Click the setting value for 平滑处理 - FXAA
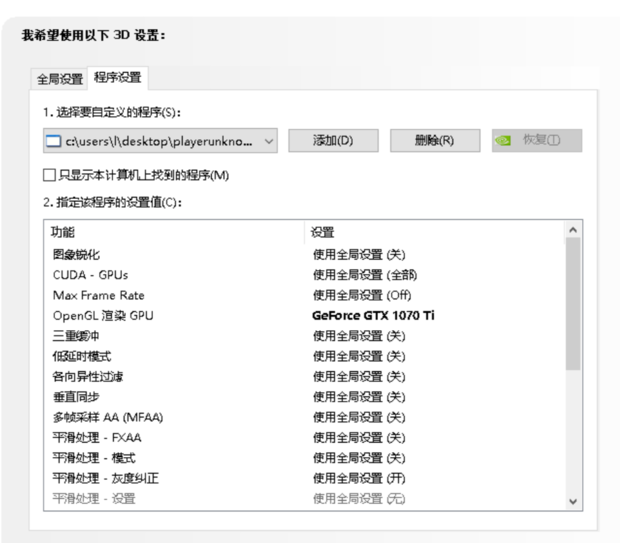The image size is (620, 543). point(359,438)
